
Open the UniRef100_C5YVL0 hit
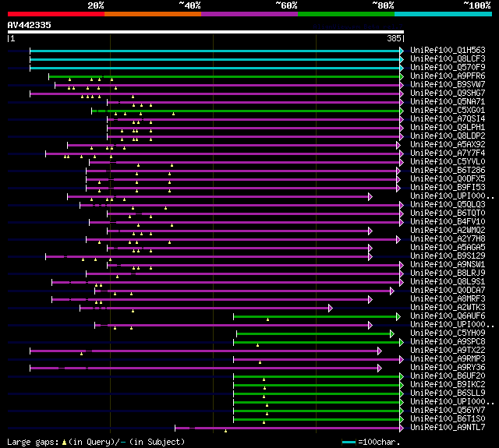coord(448,162)
